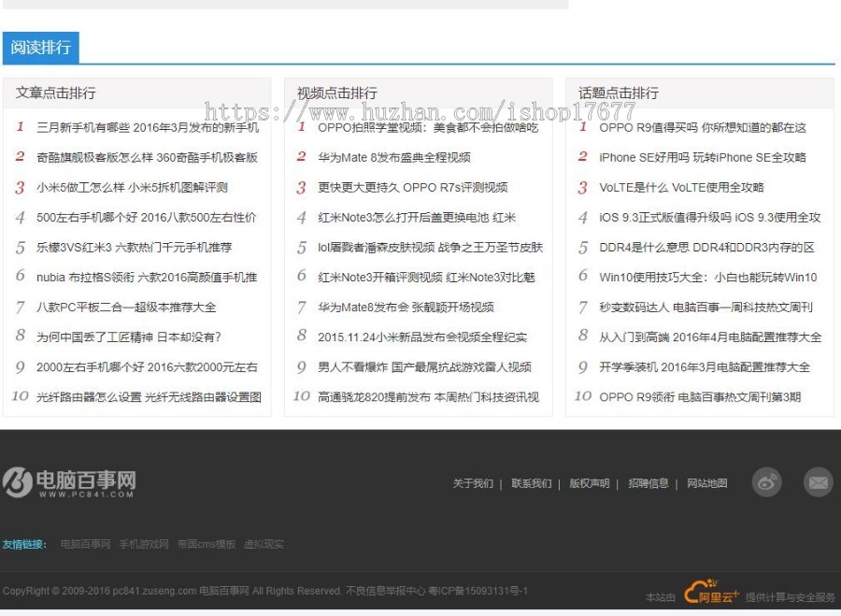Viewport: 841px width, 616px height.
Task: Open topic OPPO R9值得买吗
Action: pos(703,128)
